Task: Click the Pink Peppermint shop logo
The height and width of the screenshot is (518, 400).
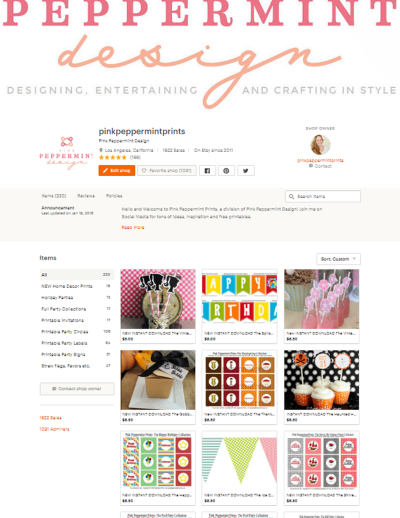Action: coord(66,153)
